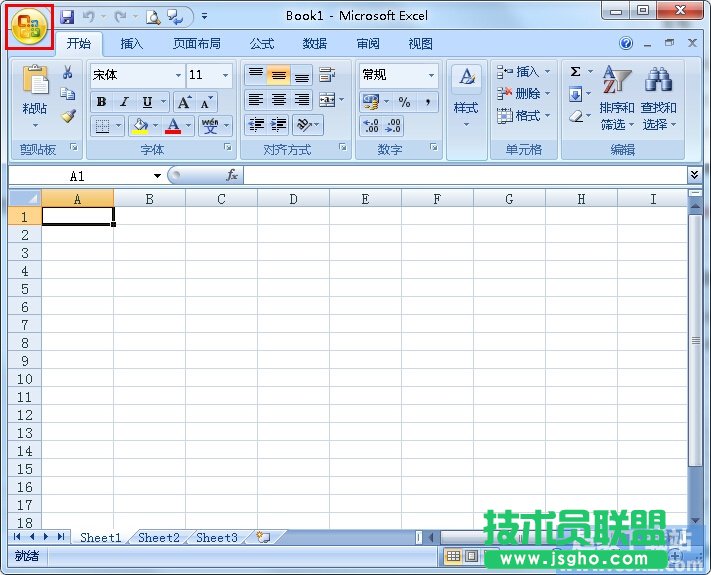
Task: Open the Name Box dropdown arrow
Action: (x=157, y=176)
